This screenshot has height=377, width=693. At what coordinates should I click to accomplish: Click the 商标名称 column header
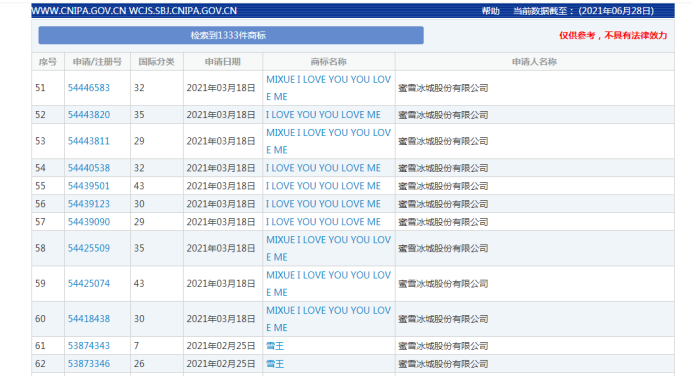328,62
